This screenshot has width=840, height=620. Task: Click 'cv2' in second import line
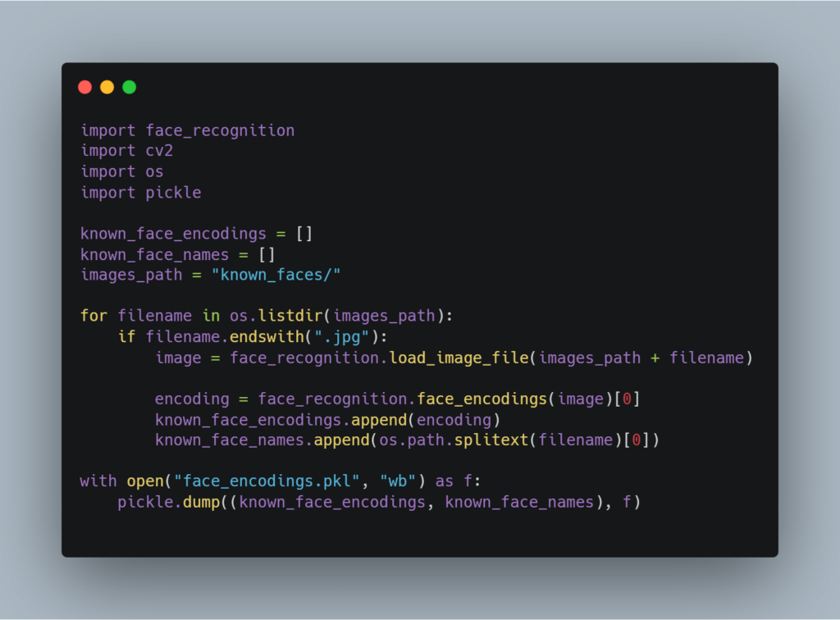click(x=159, y=151)
